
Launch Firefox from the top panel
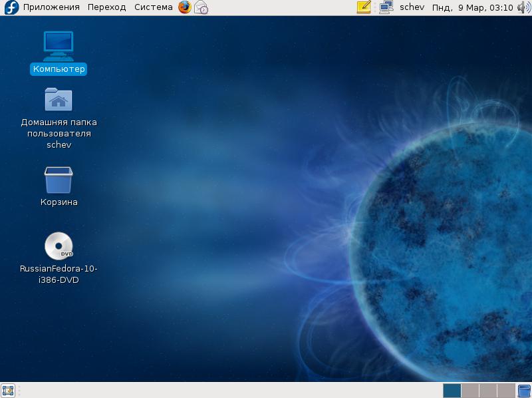click(x=185, y=7)
